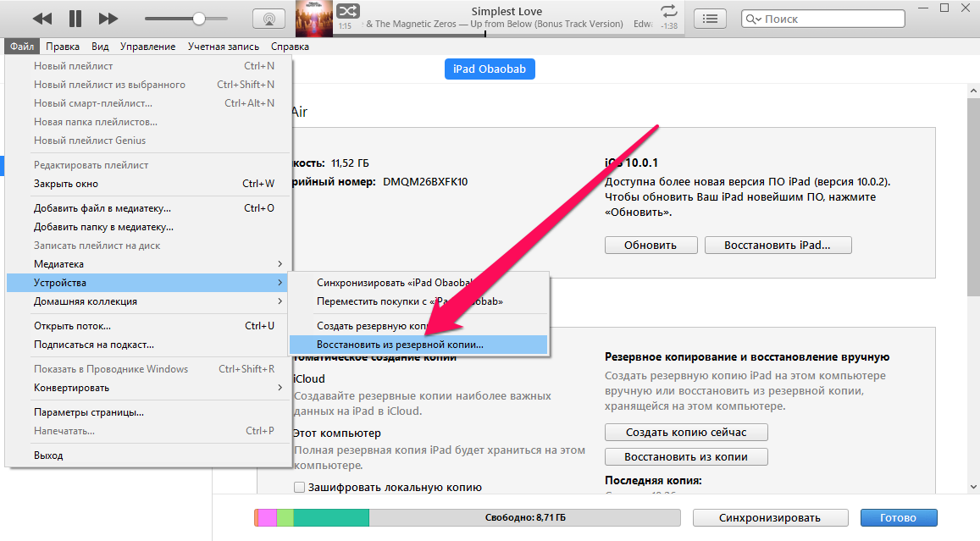
Task: Select Восстановить из резервной копии
Action: [418, 345]
